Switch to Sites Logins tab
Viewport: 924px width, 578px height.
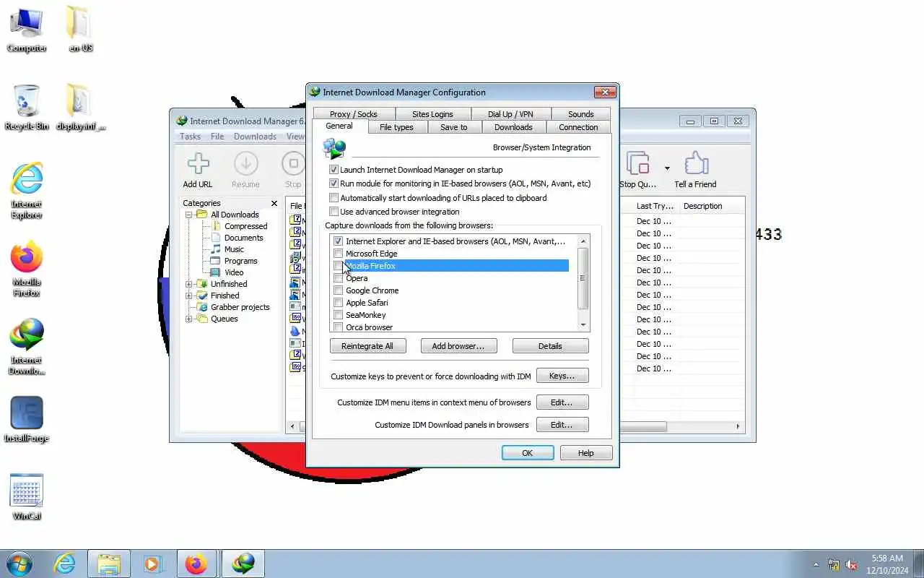(x=432, y=114)
